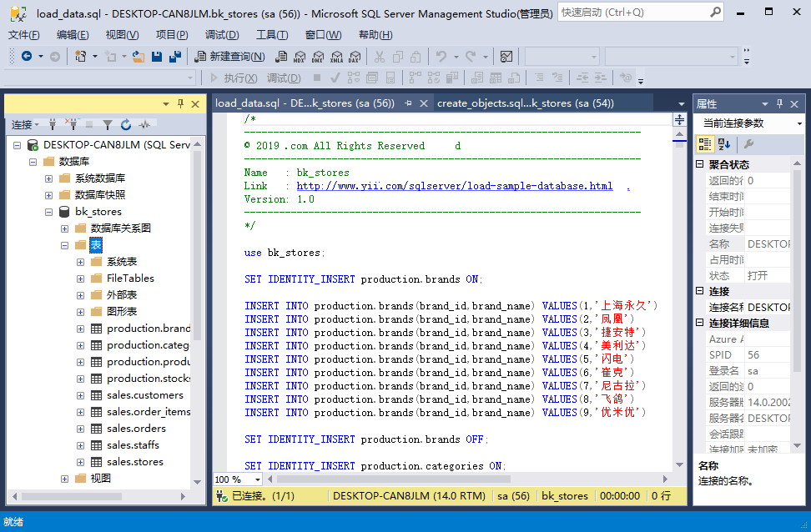811x532 pixels.
Task: Expand the sales.customers table node
Action: point(81,395)
